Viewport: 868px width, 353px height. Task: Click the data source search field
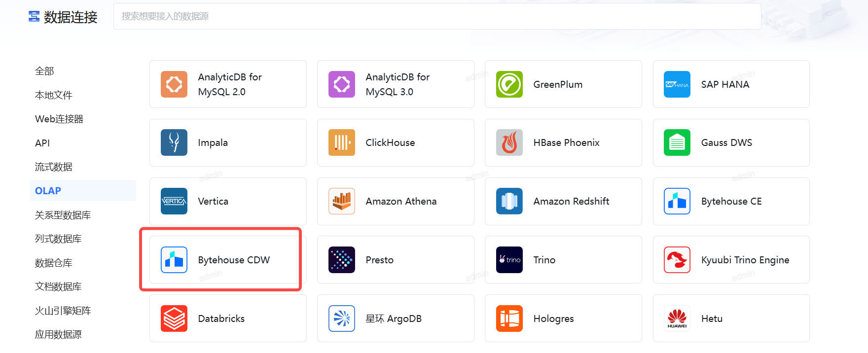click(437, 16)
